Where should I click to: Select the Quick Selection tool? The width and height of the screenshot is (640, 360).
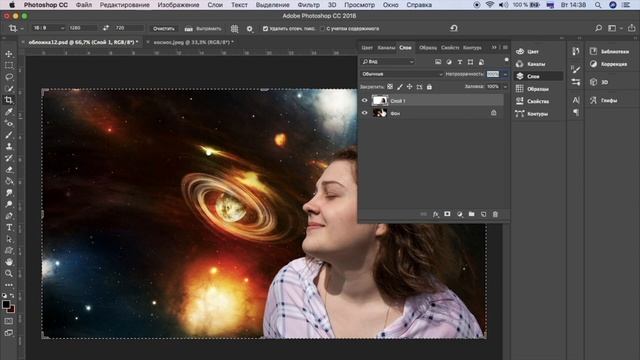pyautogui.click(x=9, y=89)
